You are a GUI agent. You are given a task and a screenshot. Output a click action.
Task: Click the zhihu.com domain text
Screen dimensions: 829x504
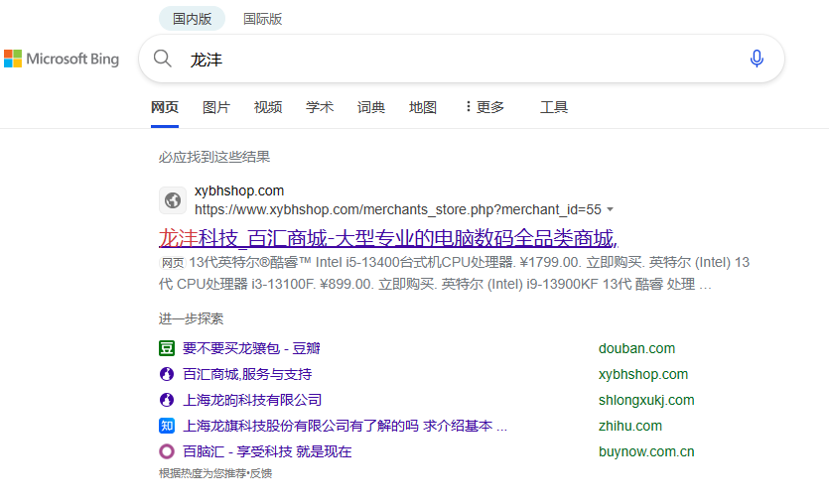pyautogui.click(x=630, y=426)
